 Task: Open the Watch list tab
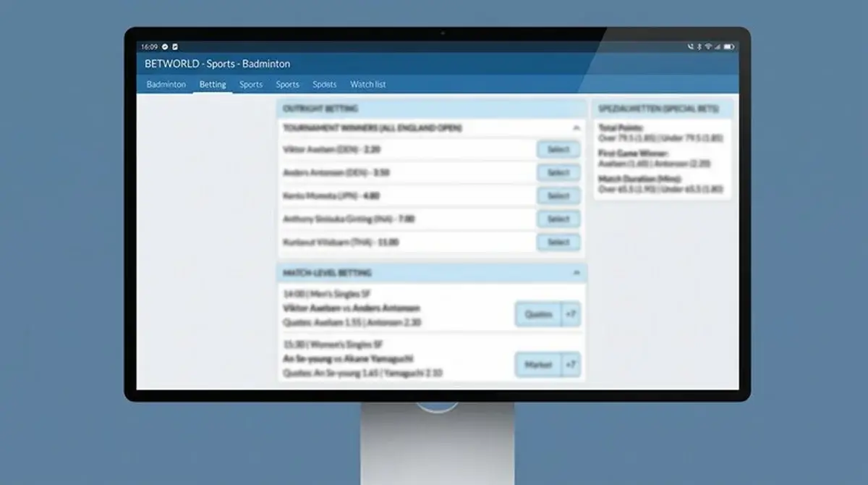[367, 85]
